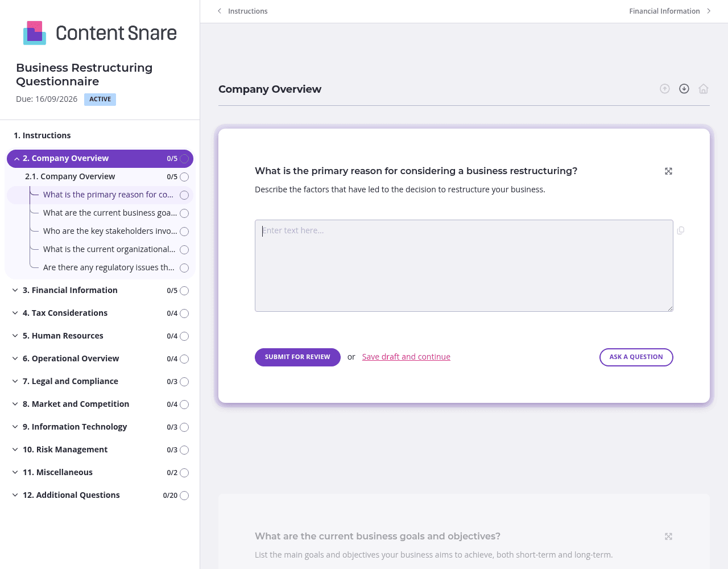Click the 0/5 count on 3. Financial Information
Viewport: 728px width, 569px height.
click(172, 291)
